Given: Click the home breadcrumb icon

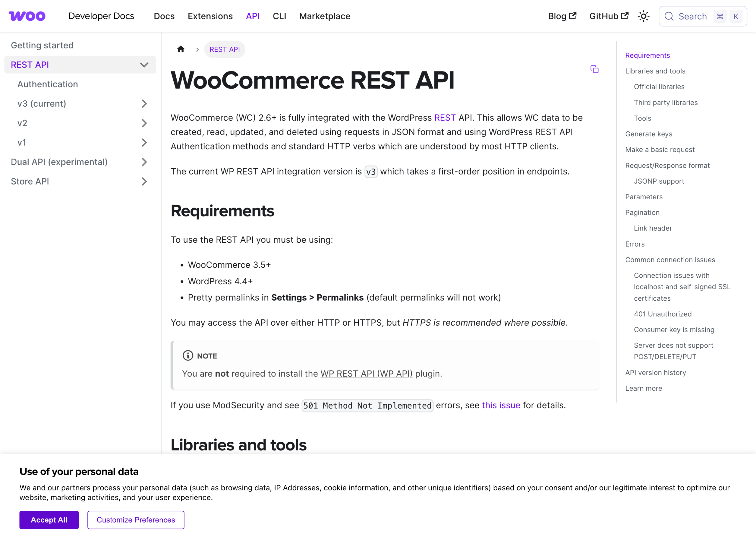Looking at the screenshot, I should coord(181,49).
